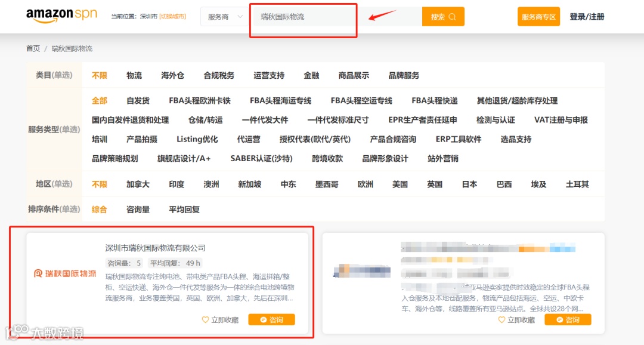Viewport: 644px width, 345px height.
Task: Pick 国内自发件退货和处理 service type
Action: click(130, 119)
